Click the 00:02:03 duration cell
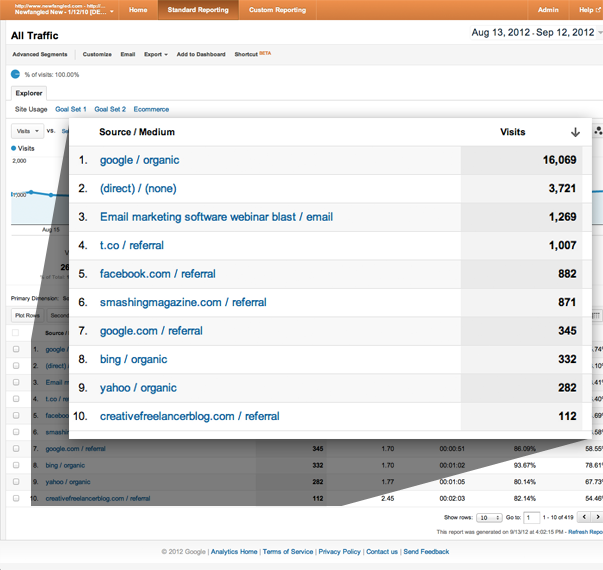Image resolution: width=603 pixels, height=570 pixels. coord(452,498)
